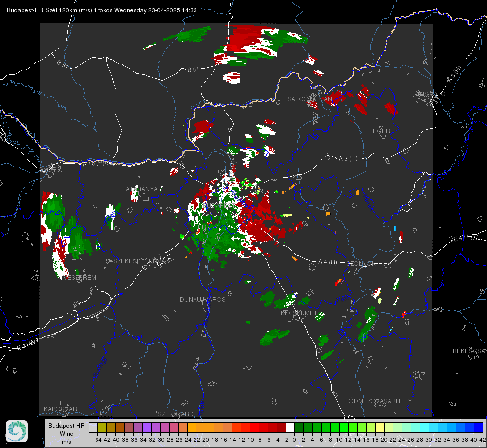The image size is (487, 448).
Task: Click the 'A 4 (H)' road label
Action: click(x=328, y=262)
